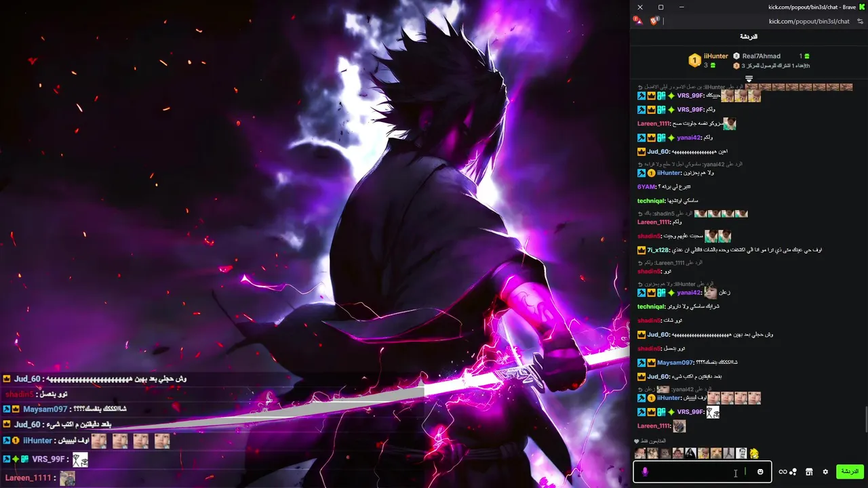
Task: Open site settings tune icon in address bar
Action: click(x=861, y=21)
